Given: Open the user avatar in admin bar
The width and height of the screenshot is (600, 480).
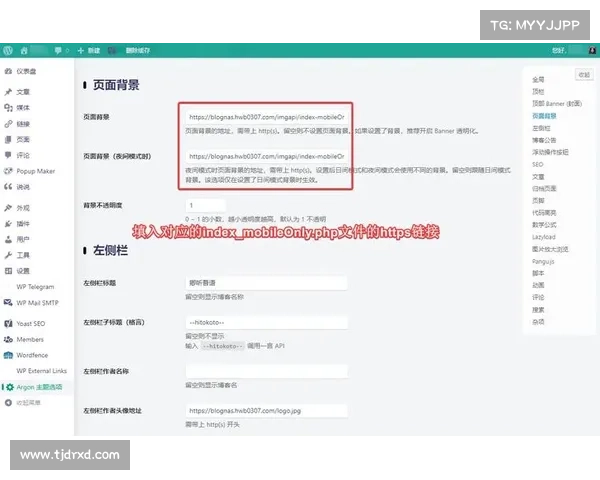Looking at the screenshot, I should [592, 51].
